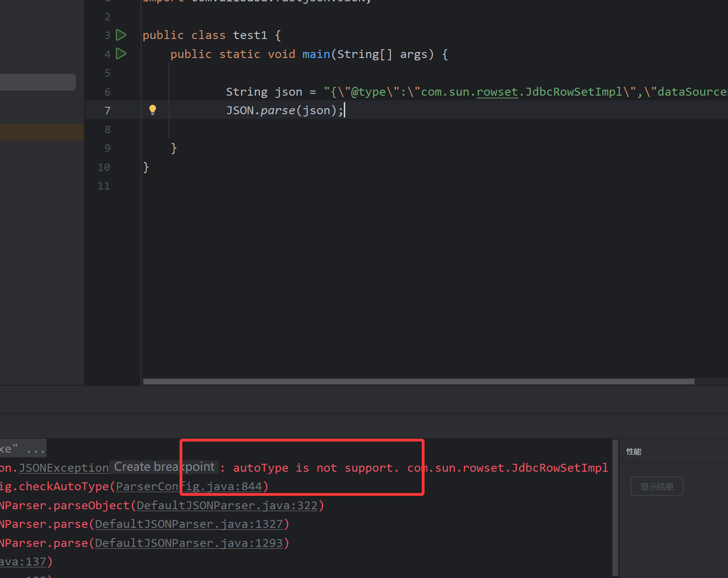Image resolution: width=728 pixels, height=578 pixels.
Task: Click the console's vertical scrollbar
Action: pyautogui.click(x=615, y=506)
